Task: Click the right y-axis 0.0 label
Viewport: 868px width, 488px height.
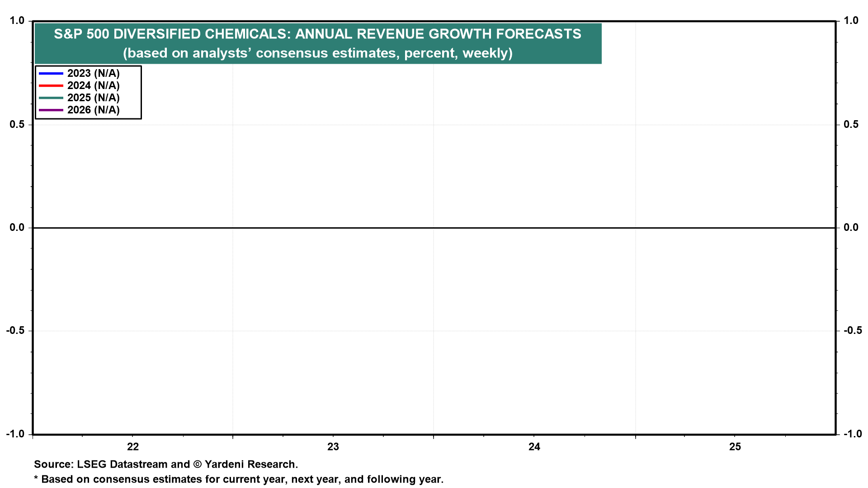Action: (x=851, y=228)
